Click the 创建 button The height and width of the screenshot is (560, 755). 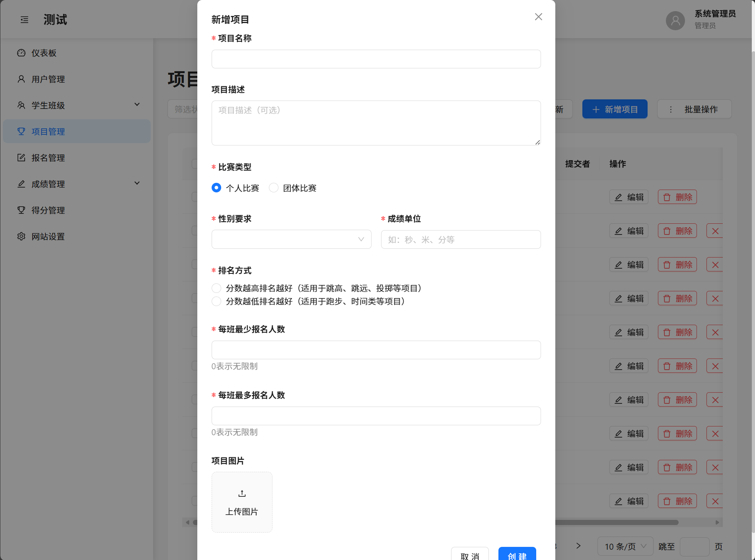click(x=517, y=554)
